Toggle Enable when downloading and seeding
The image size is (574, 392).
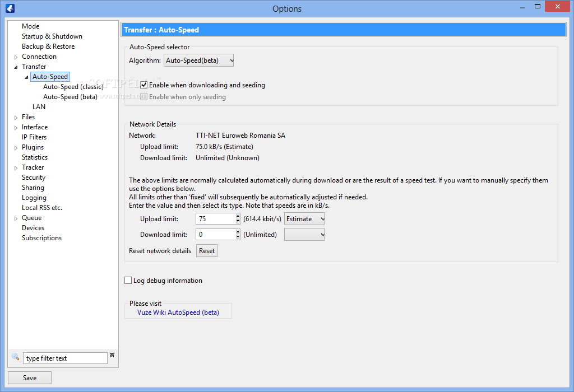(144, 85)
